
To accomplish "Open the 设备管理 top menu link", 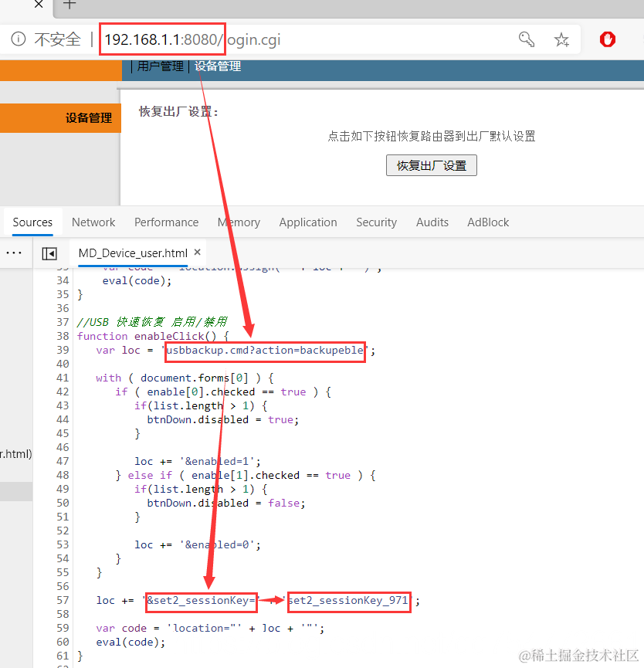I will pyautogui.click(x=218, y=66).
